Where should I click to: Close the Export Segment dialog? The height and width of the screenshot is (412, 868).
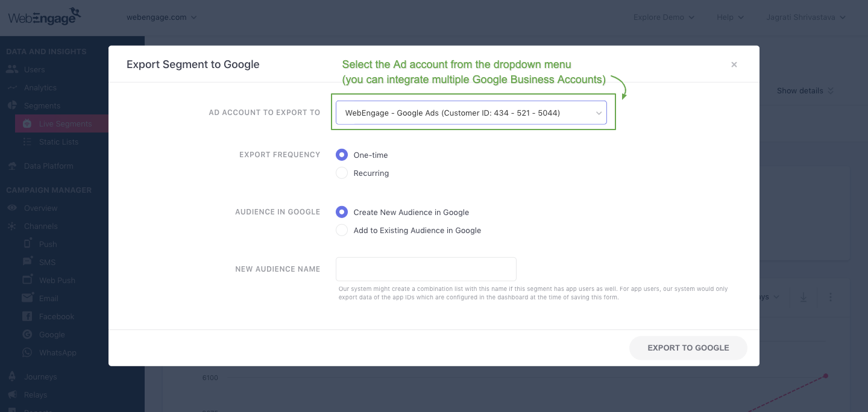pos(734,64)
